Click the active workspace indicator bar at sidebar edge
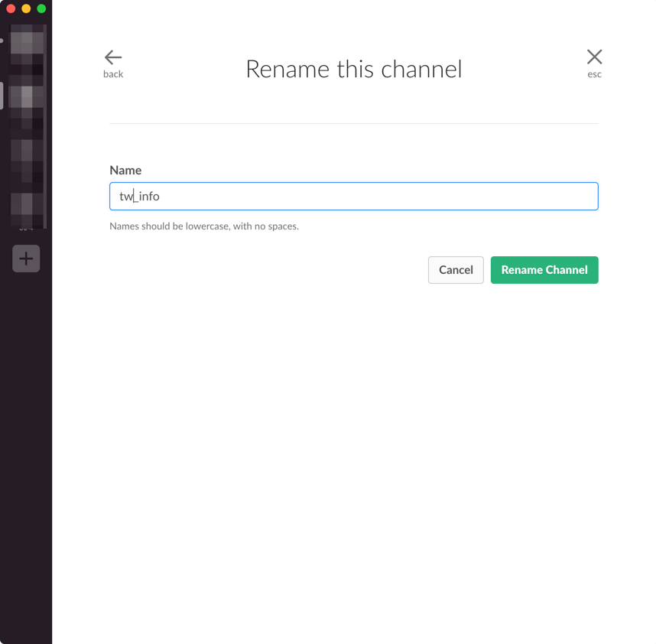The height and width of the screenshot is (644, 656). pyautogui.click(x=2, y=96)
